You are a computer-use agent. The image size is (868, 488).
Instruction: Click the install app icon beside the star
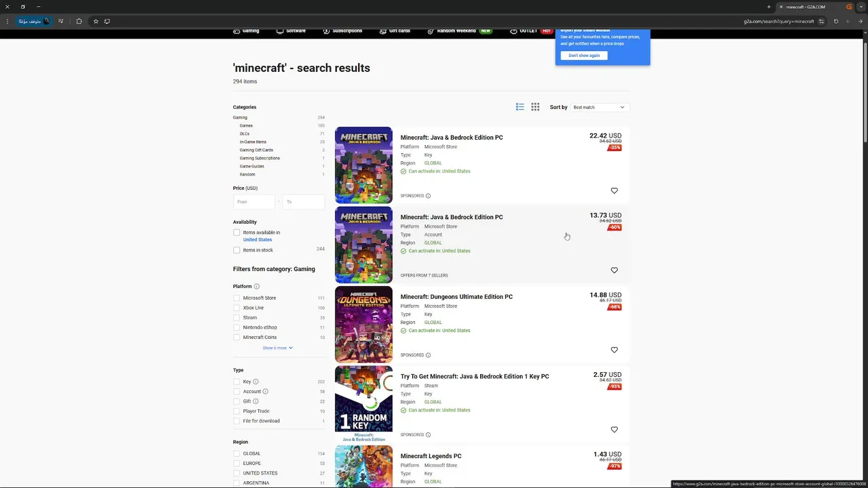pyautogui.click(x=107, y=21)
